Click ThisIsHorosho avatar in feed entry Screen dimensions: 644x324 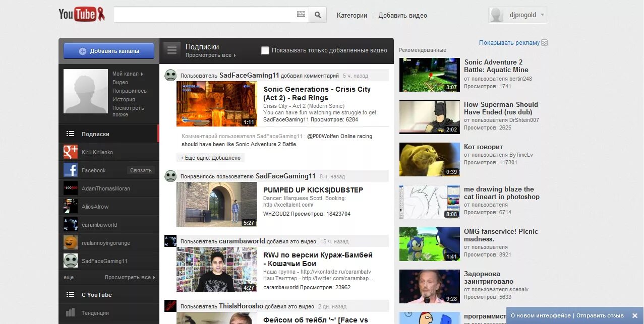coord(170,306)
